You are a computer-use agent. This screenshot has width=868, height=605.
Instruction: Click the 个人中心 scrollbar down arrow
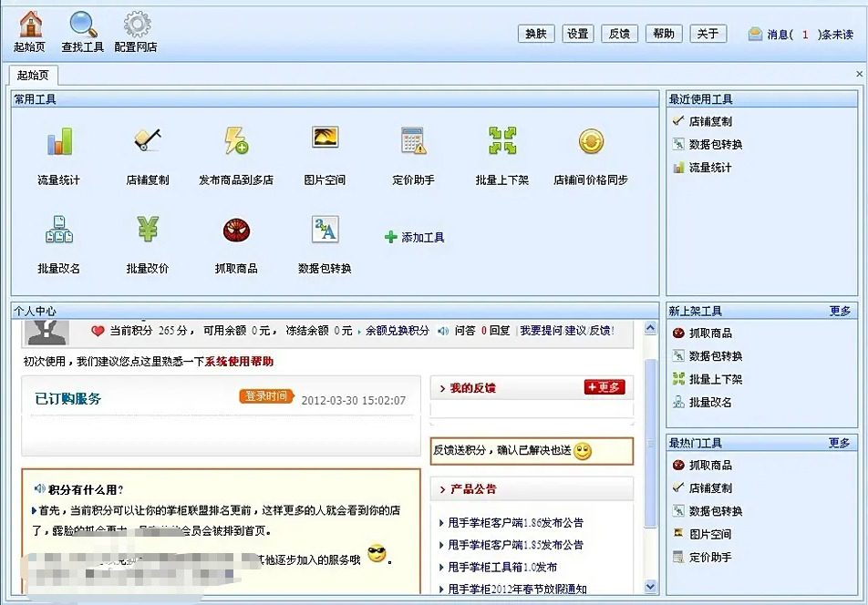pos(650,586)
